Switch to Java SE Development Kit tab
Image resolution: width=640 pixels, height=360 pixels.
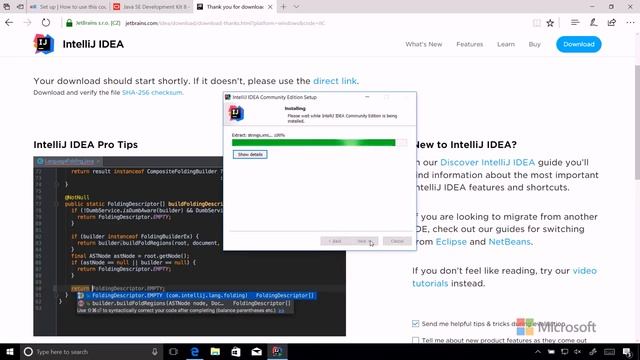click(x=151, y=7)
